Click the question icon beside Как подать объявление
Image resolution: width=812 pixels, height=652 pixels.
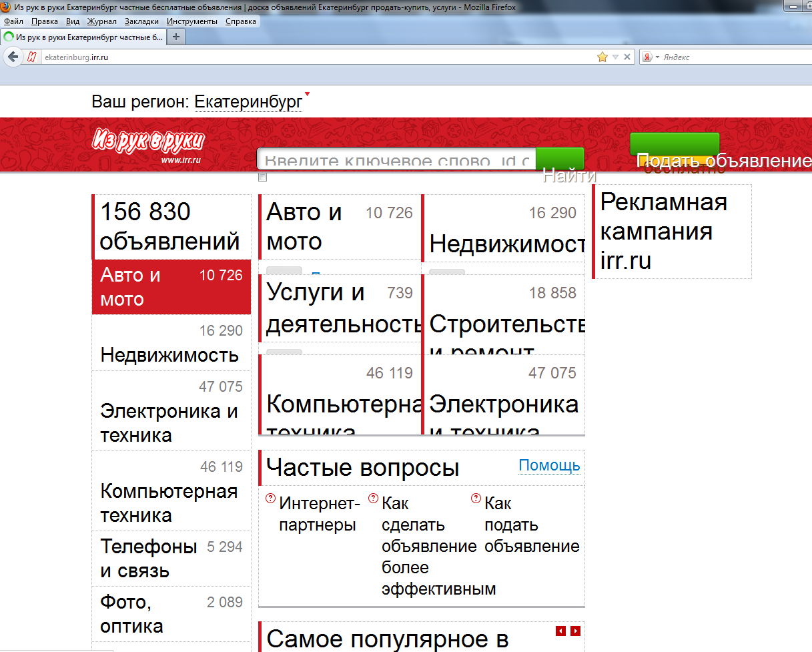click(x=476, y=498)
